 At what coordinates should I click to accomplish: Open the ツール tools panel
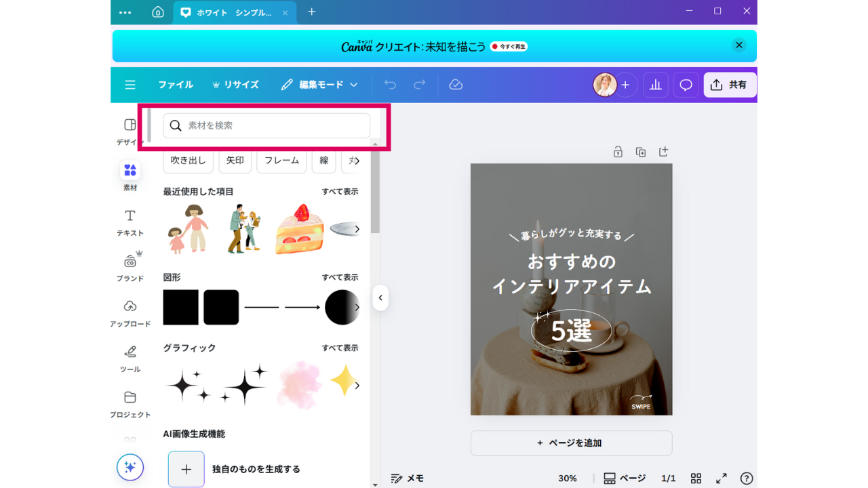point(130,357)
